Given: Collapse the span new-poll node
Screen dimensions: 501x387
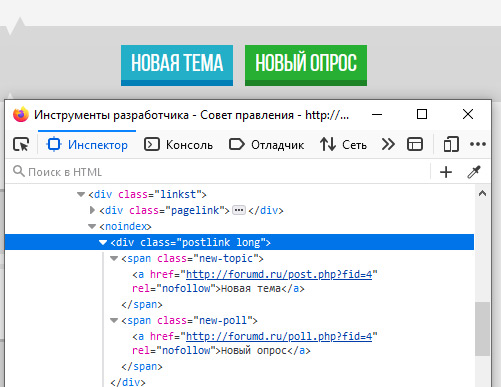Looking at the screenshot, I should tap(114, 320).
